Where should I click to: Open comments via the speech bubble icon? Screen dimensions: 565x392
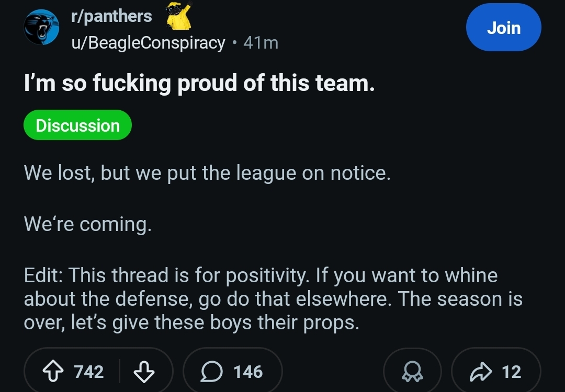coord(211,372)
